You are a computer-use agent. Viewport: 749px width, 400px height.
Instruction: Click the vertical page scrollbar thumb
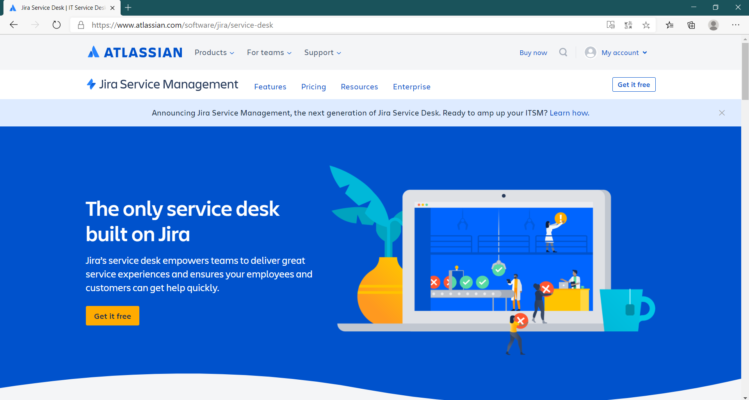pos(745,72)
